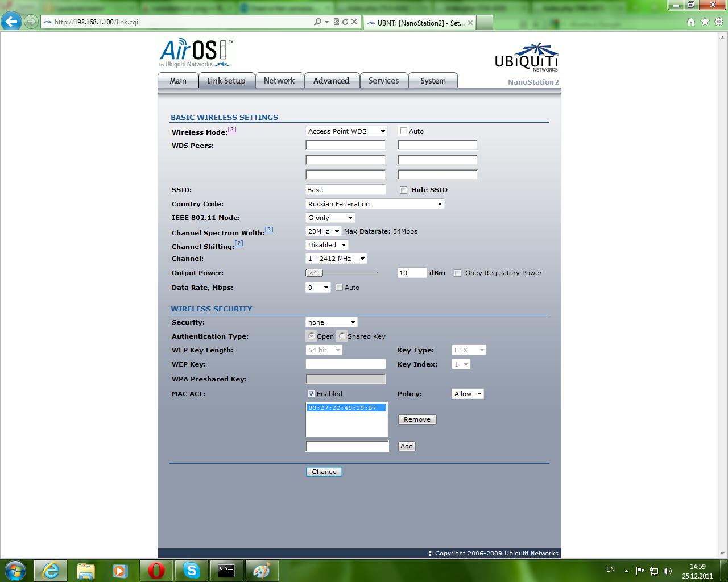Click the new MAC address input field
The height and width of the screenshot is (582, 728).
348,446
